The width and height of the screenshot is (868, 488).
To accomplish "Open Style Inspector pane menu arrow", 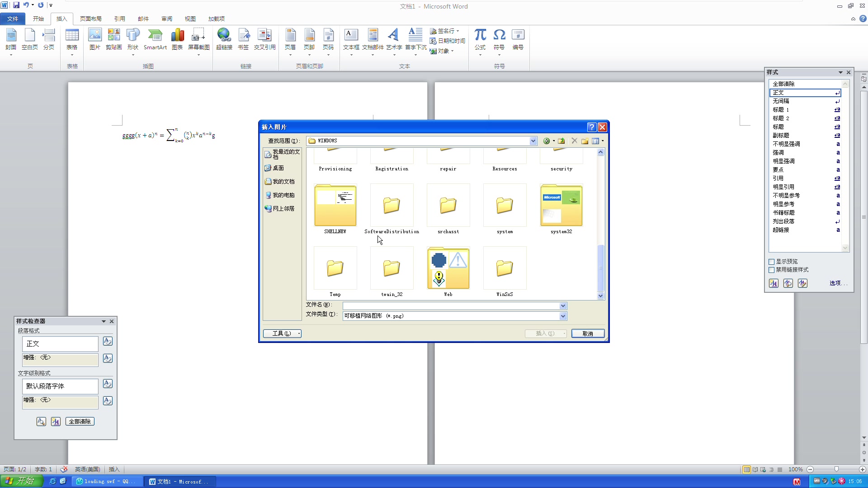I will tap(104, 321).
